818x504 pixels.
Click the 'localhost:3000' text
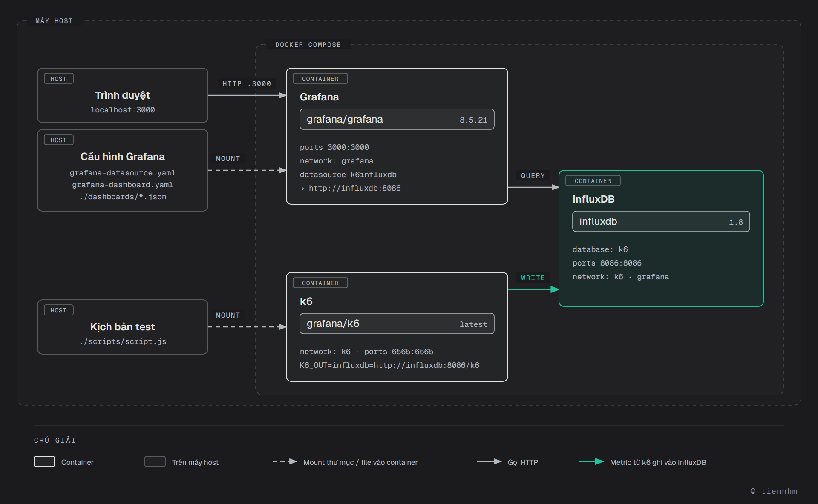tap(123, 110)
